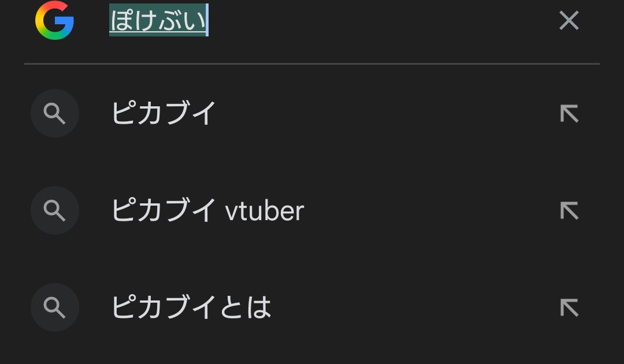Choose the ピカブイ vtuber suggestion text
This screenshot has height=364, width=624.
207,211
